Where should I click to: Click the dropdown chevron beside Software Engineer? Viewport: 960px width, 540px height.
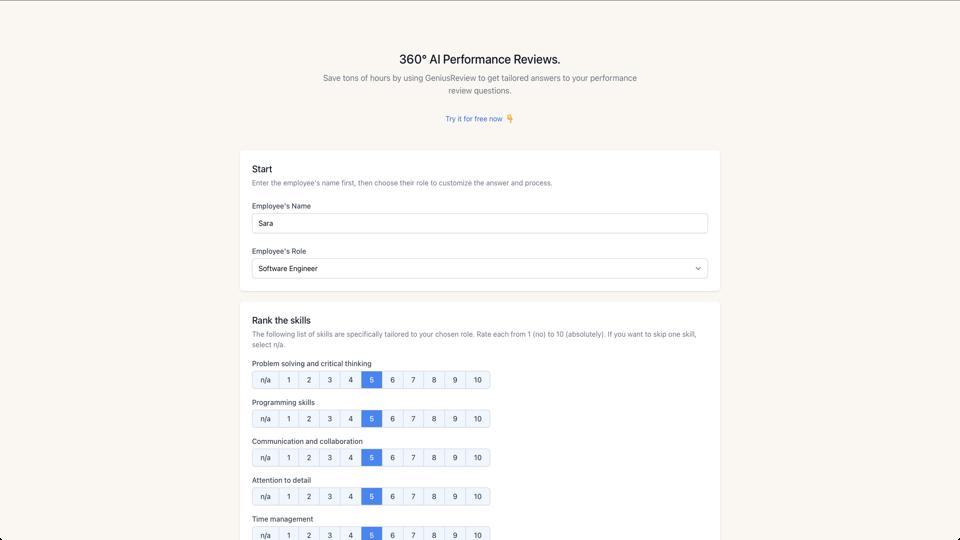click(698, 268)
